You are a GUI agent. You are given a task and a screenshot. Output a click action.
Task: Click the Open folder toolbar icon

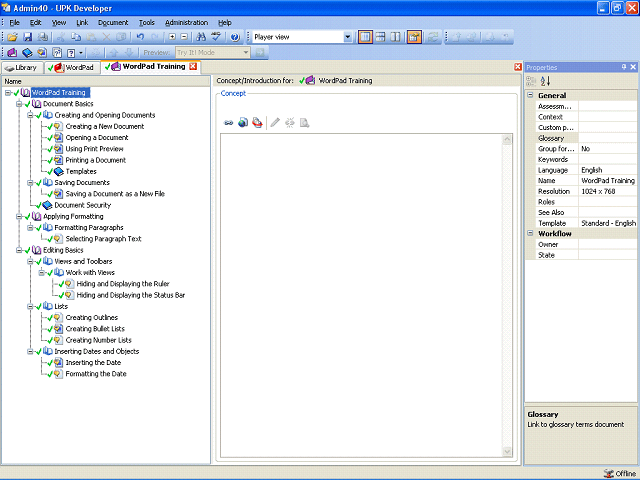click(12, 37)
